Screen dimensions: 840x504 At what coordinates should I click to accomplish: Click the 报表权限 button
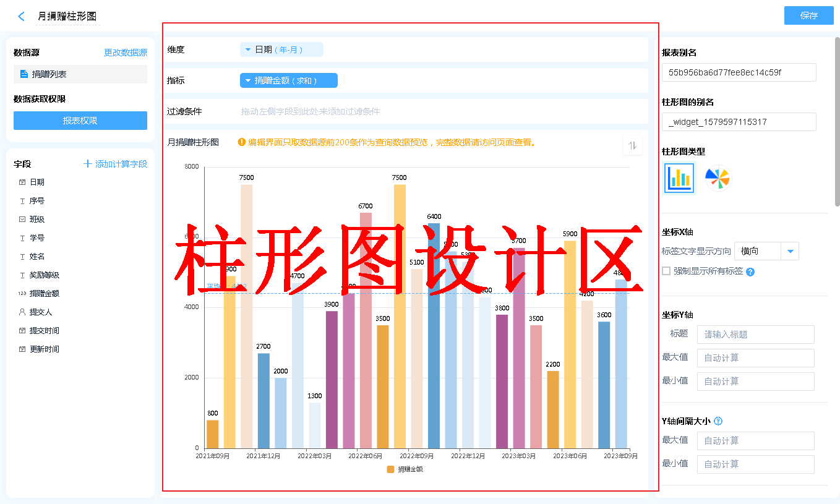click(80, 121)
